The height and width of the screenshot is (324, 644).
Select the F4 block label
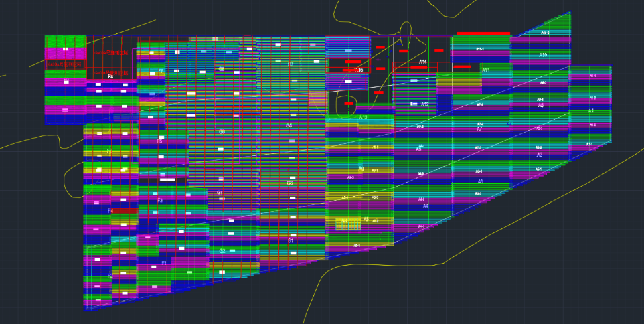(110, 211)
